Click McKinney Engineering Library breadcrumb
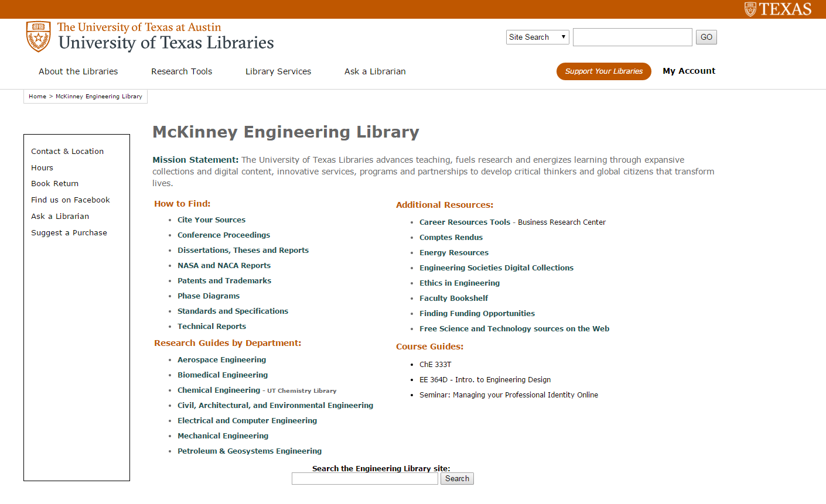Screen dimensions: 826x504 pos(99,97)
